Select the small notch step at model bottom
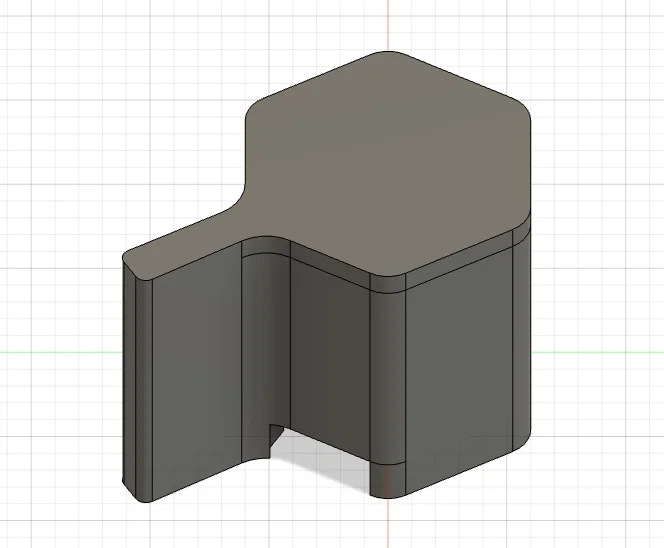This screenshot has height=548, width=664. point(276,436)
